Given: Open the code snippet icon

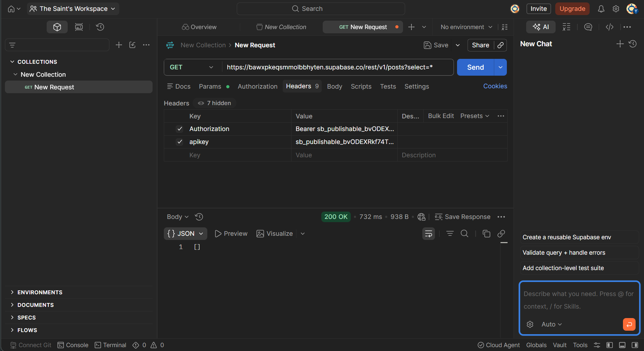Looking at the screenshot, I should click(610, 27).
